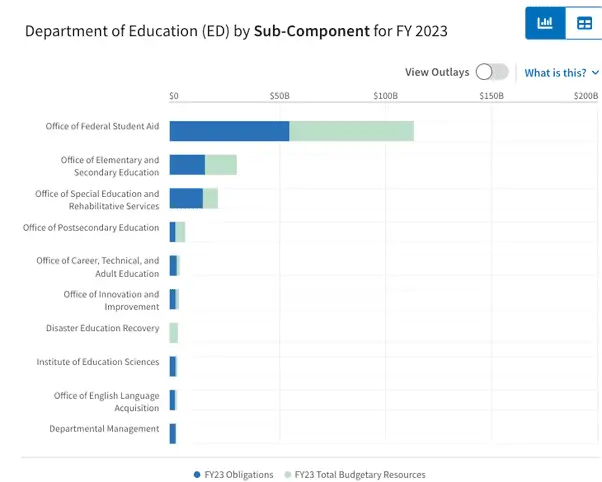Click Office of English Language Acquisition label
Screen dimensions: 602x482
pos(107,402)
